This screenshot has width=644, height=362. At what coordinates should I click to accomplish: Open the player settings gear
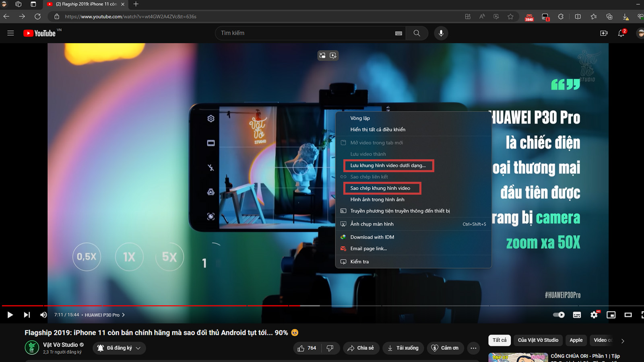coord(594,315)
